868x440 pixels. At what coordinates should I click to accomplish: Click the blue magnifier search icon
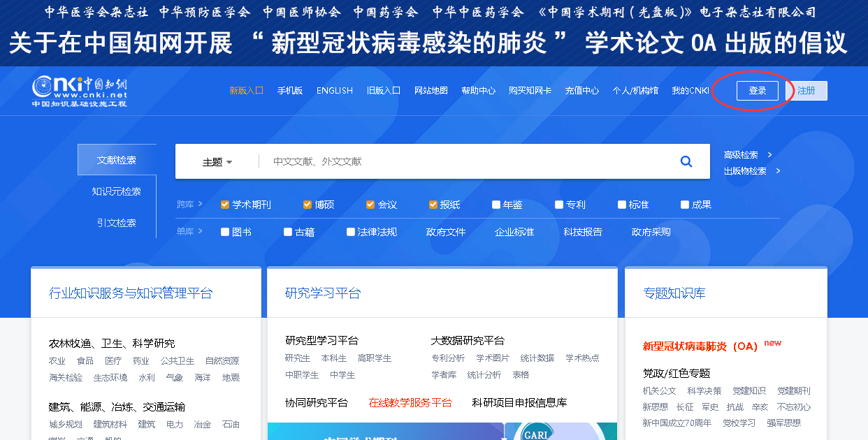click(686, 161)
